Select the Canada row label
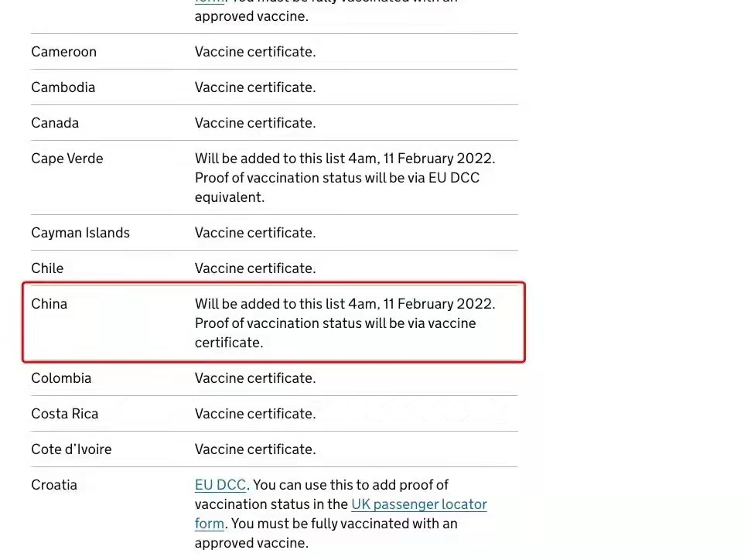 55,123
